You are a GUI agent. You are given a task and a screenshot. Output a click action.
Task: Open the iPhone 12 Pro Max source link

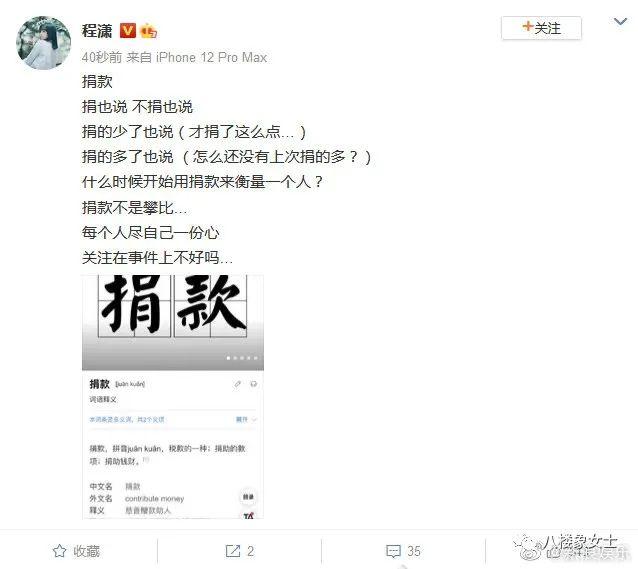212,57
